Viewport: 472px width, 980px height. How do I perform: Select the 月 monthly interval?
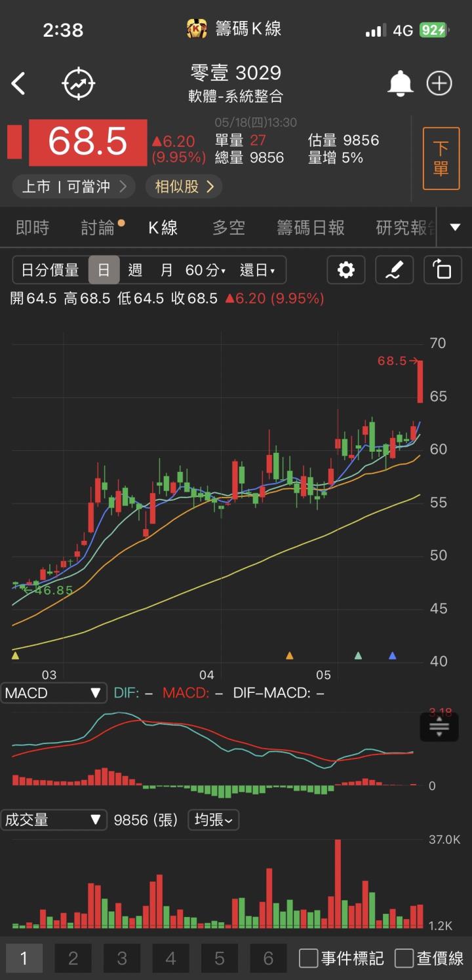pos(167,270)
